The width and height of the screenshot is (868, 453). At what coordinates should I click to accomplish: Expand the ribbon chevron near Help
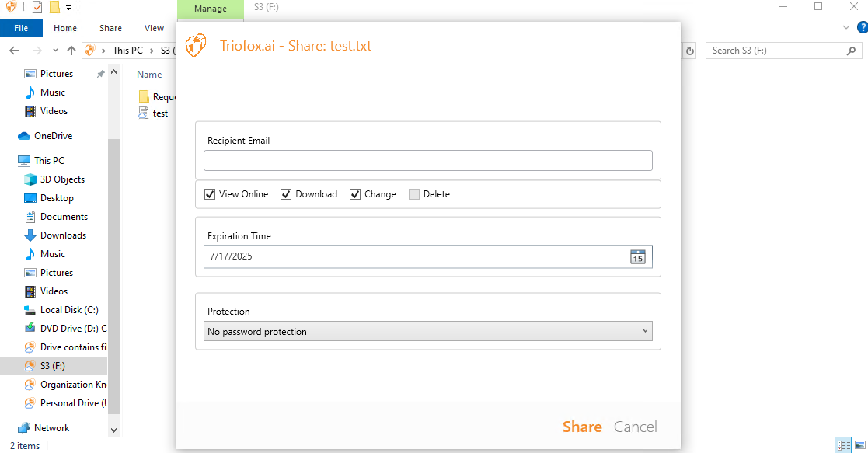coord(846,27)
